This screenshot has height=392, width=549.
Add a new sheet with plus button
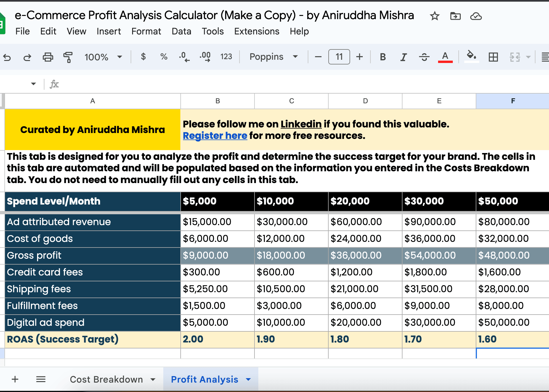point(15,379)
